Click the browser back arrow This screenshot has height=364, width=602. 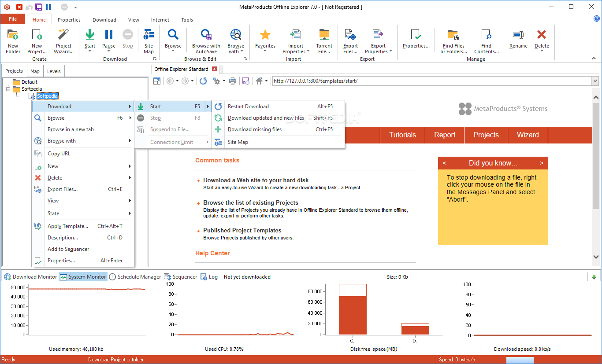(x=170, y=81)
